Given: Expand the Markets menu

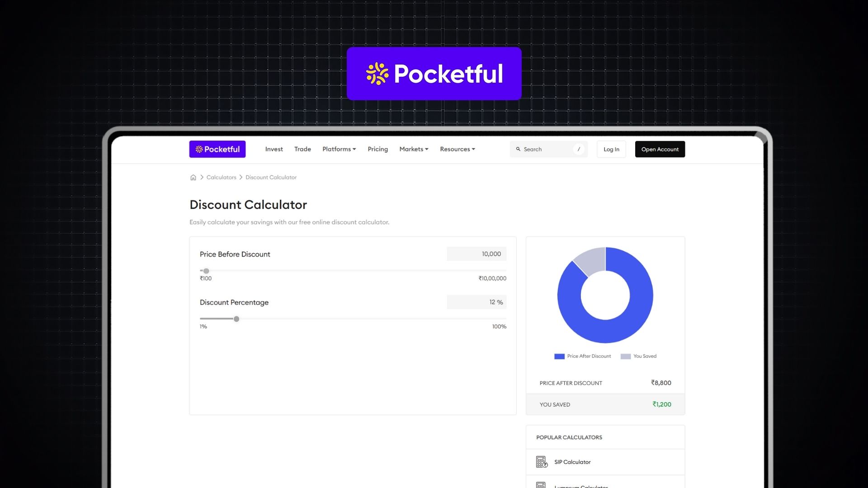Looking at the screenshot, I should [x=413, y=149].
